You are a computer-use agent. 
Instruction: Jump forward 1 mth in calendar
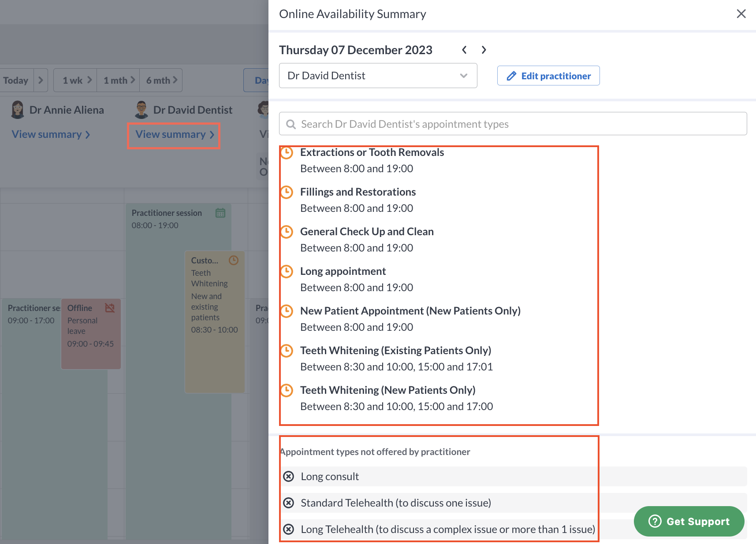click(x=118, y=80)
